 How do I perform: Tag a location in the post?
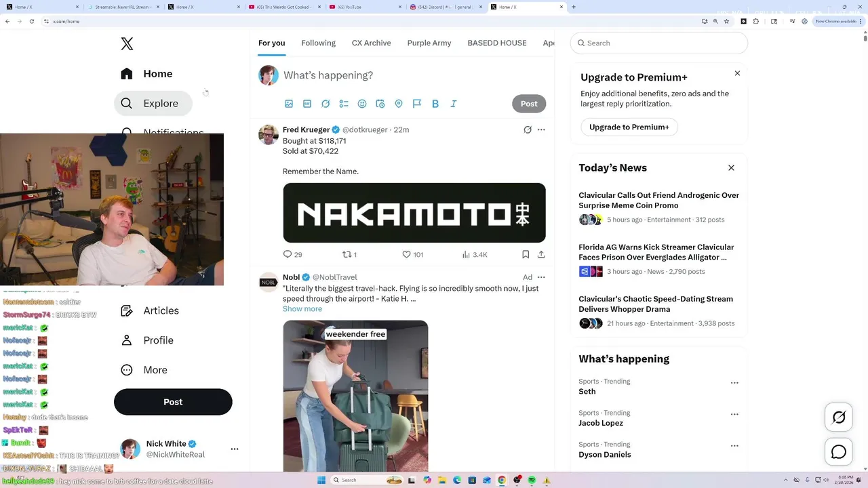point(399,104)
